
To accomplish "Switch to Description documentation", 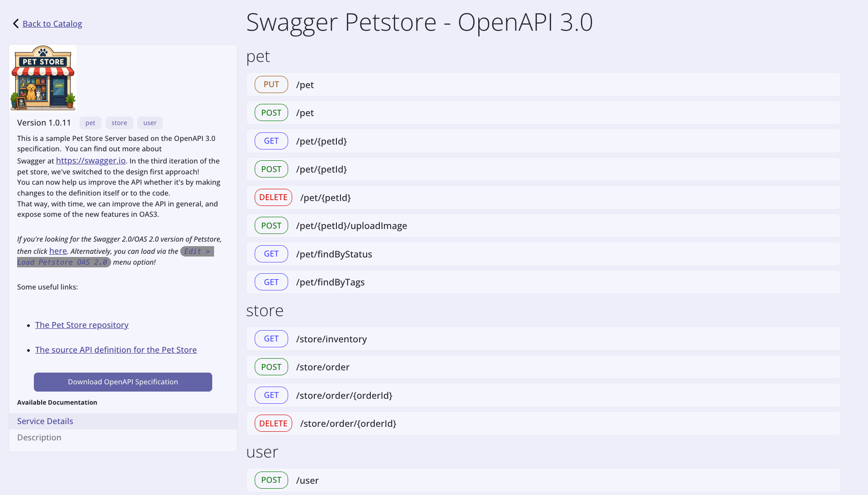I will tap(123, 438).
